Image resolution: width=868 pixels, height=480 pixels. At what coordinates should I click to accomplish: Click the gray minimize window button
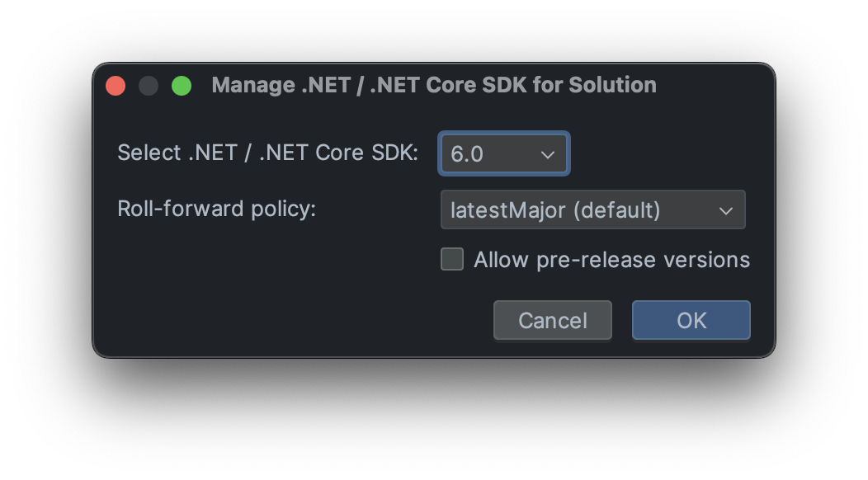point(149,86)
